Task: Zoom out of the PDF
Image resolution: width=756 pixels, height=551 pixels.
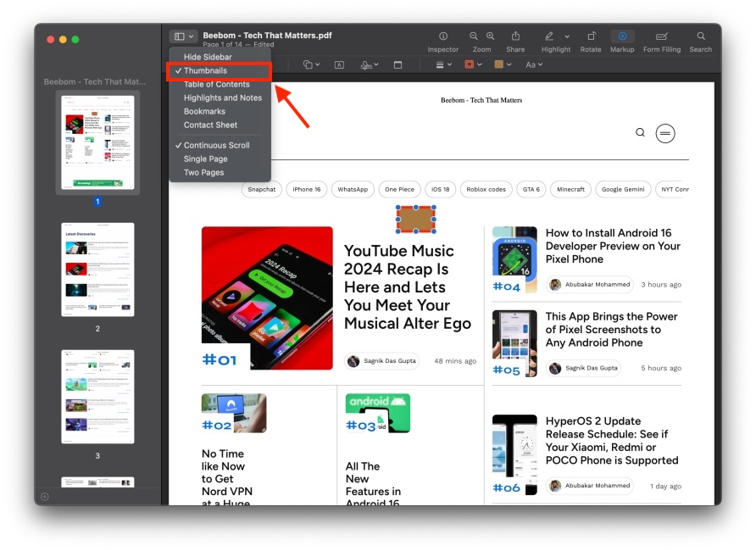Action: (474, 36)
